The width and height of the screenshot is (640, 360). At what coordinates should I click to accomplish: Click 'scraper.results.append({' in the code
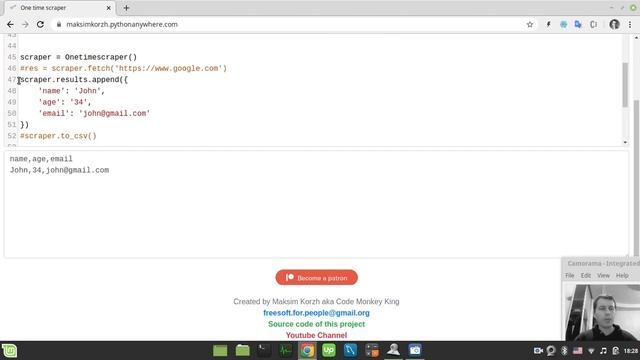[74, 80]
